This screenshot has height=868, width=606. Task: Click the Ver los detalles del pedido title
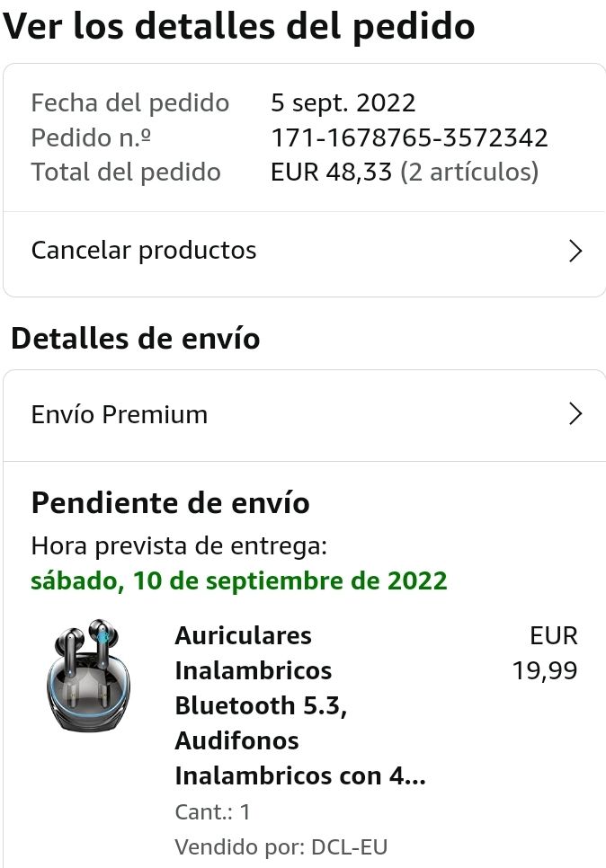tap(239, 28)
